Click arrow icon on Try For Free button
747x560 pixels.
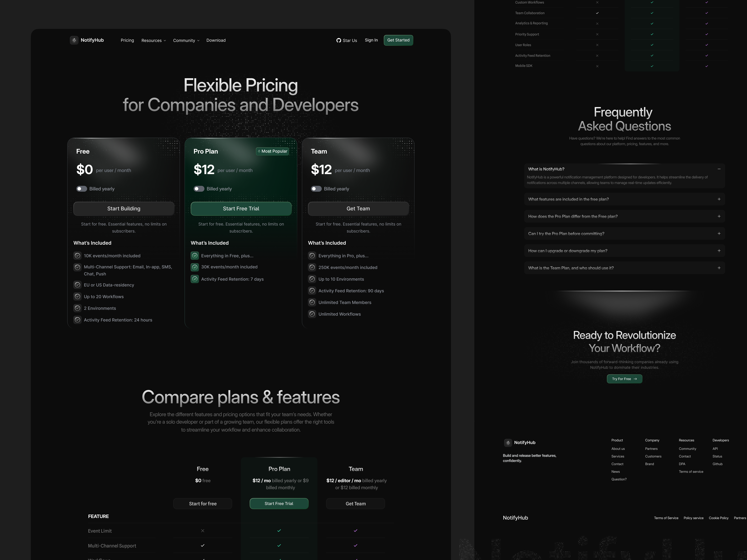tap(635, 379)
